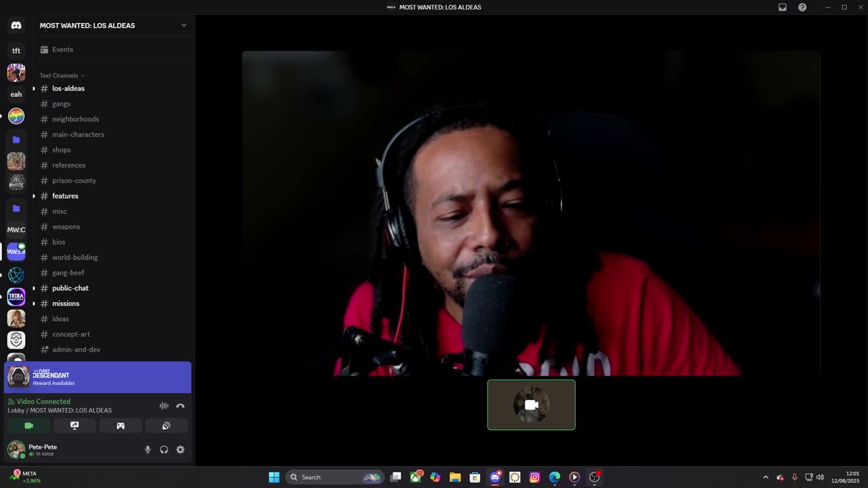Open the tft server
The width and height of the screenshot is (868, 488).
coord(16,51)
